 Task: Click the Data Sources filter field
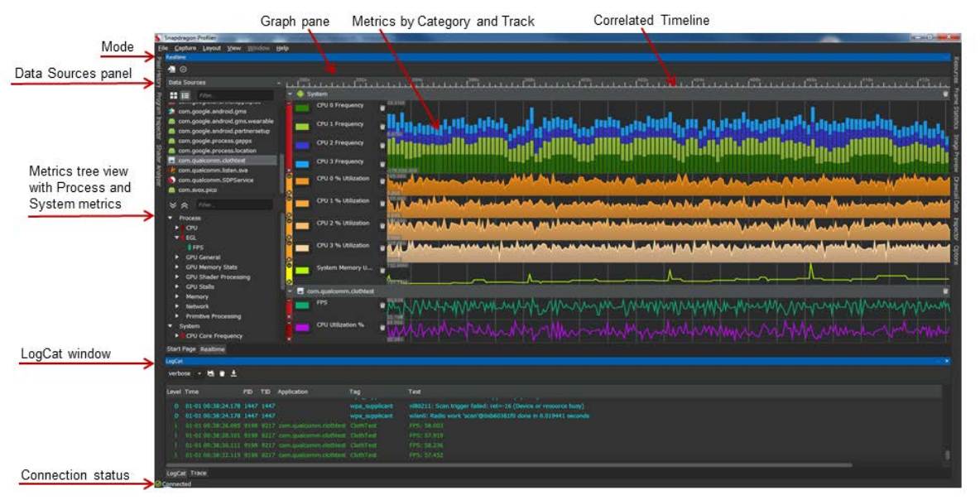point(234,95)
